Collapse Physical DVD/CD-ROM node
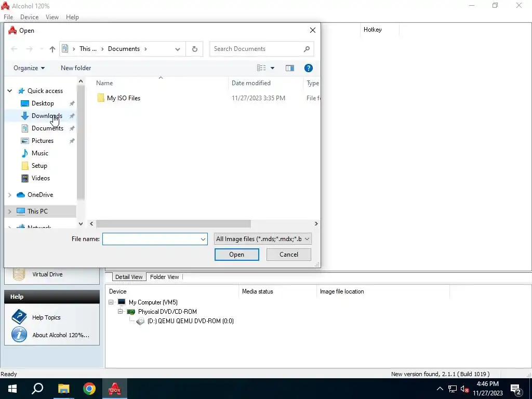This screenshot has width=532, height=399. (120, 312)
